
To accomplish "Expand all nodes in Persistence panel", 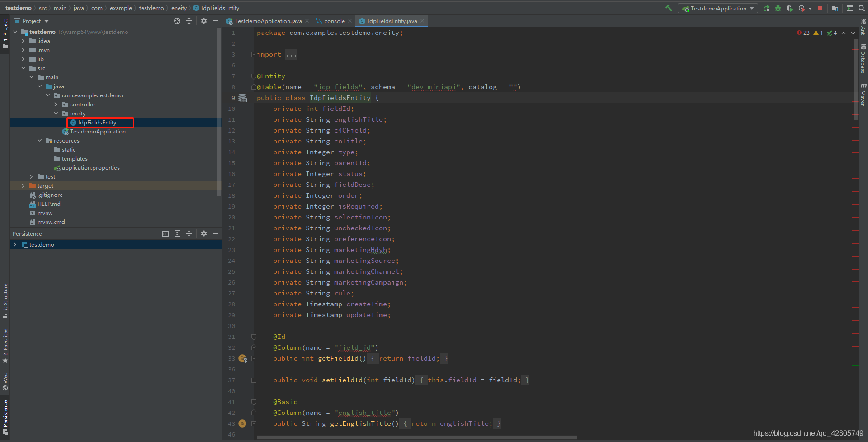I will tap(177, 233).
